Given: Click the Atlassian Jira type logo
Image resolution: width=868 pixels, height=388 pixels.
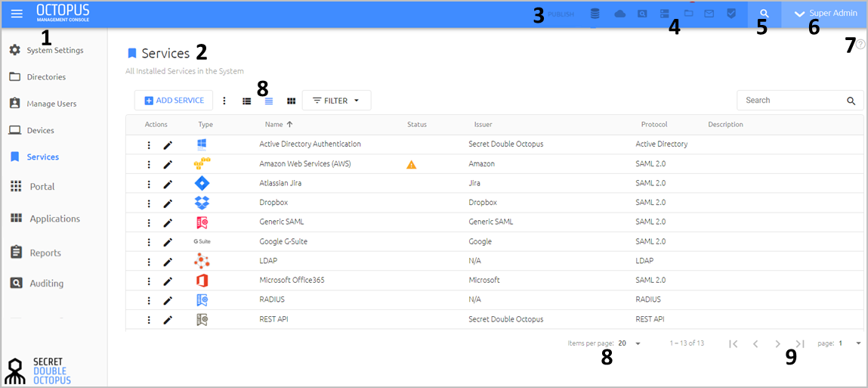Looking at the screenshot, I should click(202, 184).
